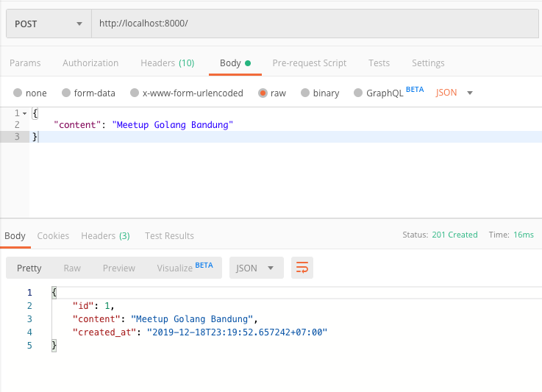This screenshot has width=542, height=392.
Task: Open the response JSON format dropdown
Action: pos(256,268)
